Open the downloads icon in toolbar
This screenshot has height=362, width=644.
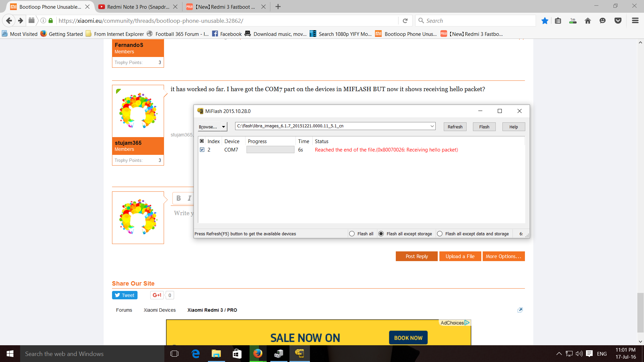coord(573,21)
